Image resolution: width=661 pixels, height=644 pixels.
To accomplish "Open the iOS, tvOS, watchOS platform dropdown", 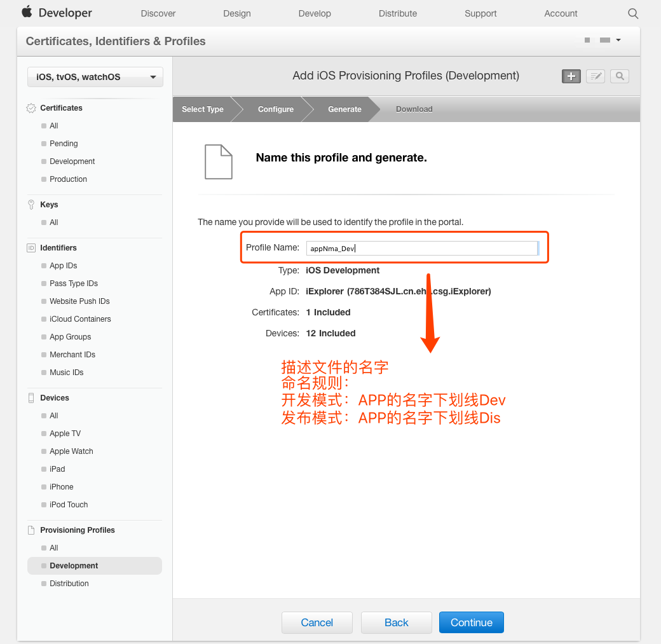I will click(x=95, y=77).
